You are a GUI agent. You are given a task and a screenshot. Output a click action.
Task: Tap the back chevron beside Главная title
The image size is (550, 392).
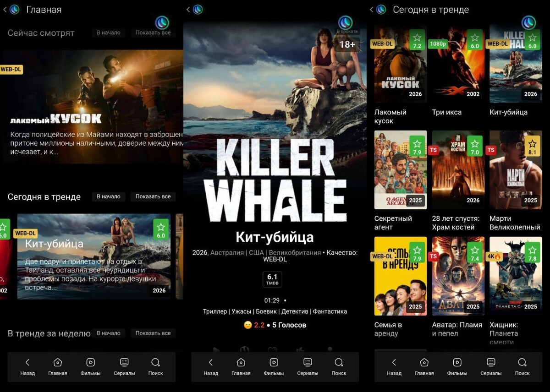click(5, 10)
